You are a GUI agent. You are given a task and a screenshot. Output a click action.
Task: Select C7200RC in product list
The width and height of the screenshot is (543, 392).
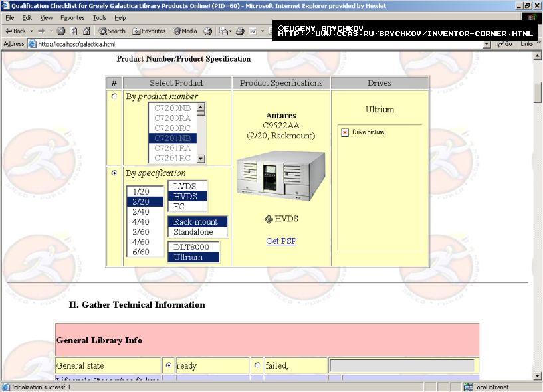click(x=172, y=128)
